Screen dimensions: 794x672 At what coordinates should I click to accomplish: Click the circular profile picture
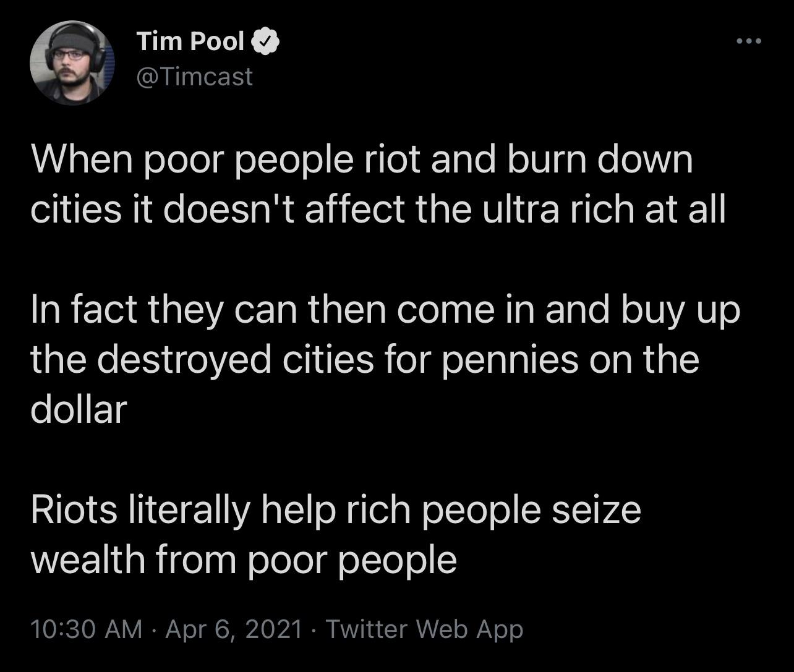pyautogui.click(x=72, y=62)
